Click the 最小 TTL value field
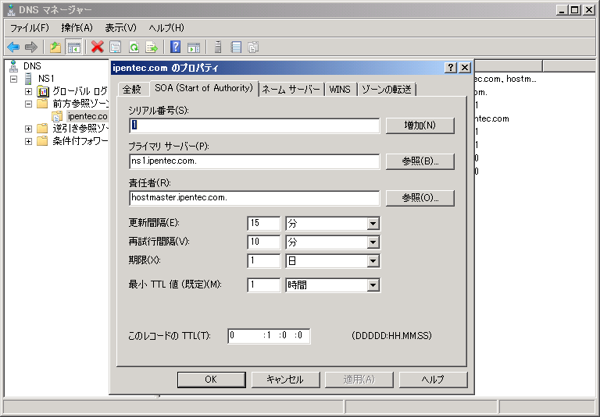 264,285
